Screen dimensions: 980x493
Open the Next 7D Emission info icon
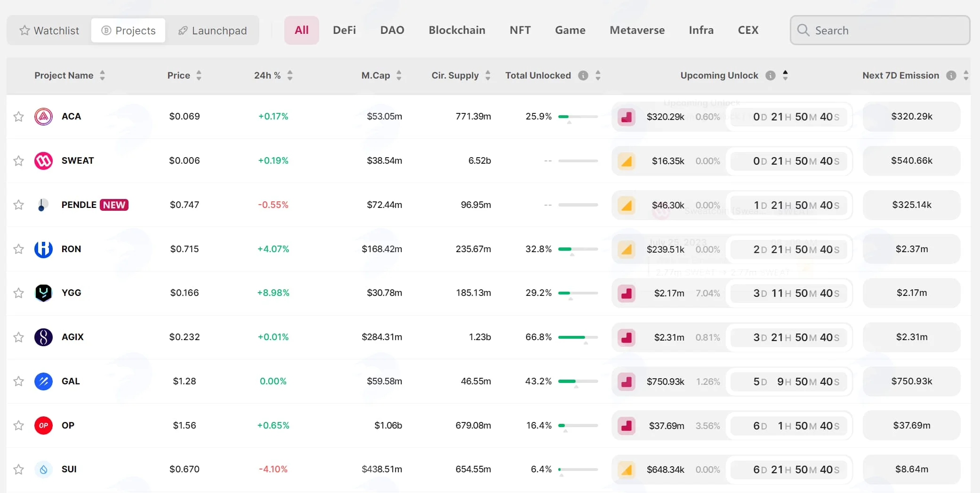pos(951,75)
